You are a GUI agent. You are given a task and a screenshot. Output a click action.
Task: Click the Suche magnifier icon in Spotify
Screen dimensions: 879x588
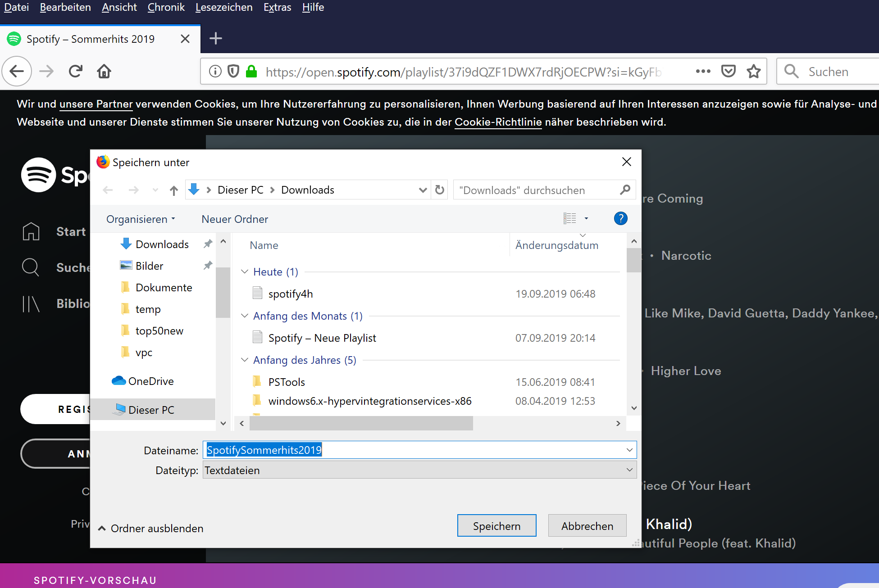coord(31,267)
